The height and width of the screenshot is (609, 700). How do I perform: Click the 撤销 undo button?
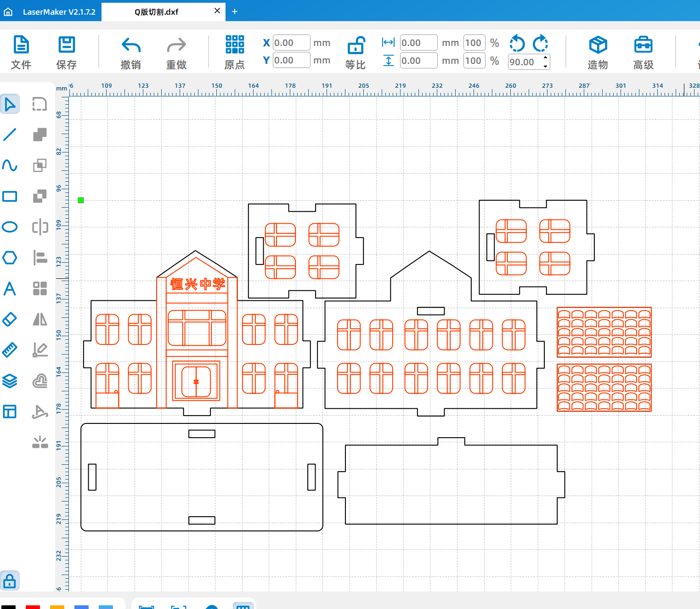click(x=131, y=53)
